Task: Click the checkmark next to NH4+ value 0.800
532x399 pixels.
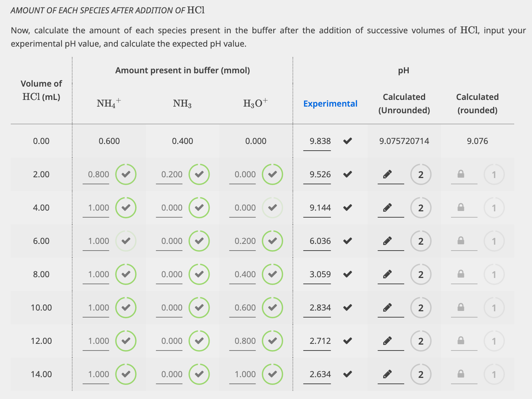Action: [x=126, y=174]
